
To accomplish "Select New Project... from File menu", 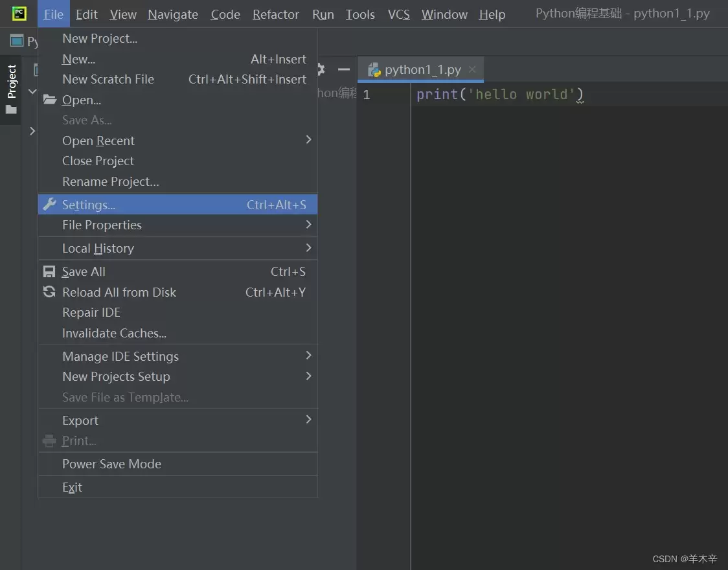I will [178, 38].
